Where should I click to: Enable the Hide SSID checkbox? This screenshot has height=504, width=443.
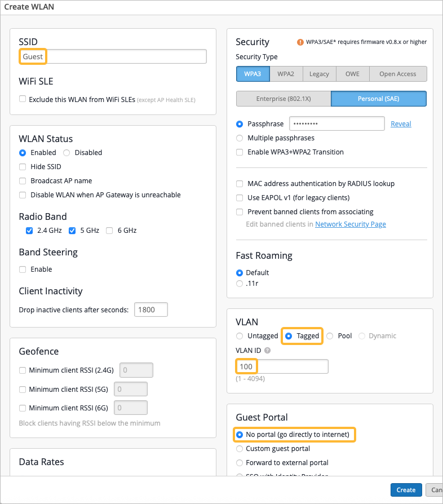pyautogui.click(x=23, y=167)
